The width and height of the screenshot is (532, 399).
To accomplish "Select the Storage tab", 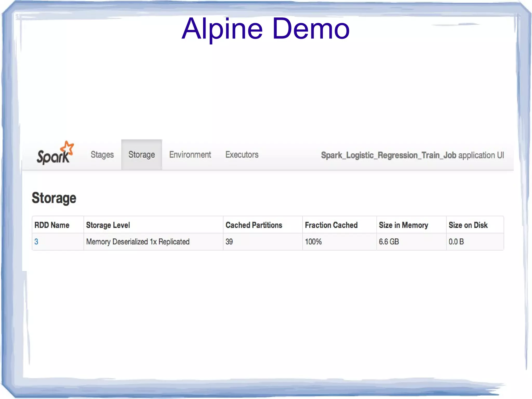I will [x=142, y=155].
